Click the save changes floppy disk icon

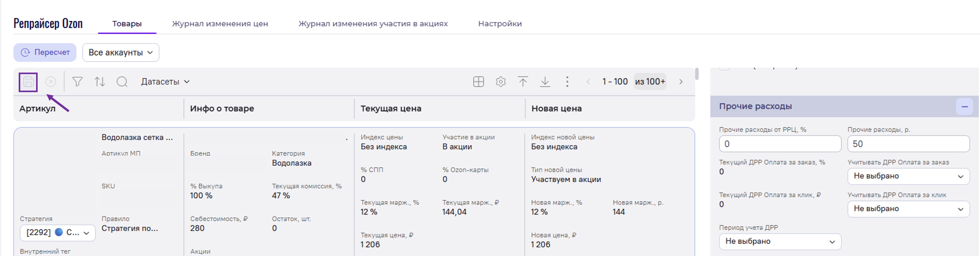pyautogui.click(x=28, y=82)
